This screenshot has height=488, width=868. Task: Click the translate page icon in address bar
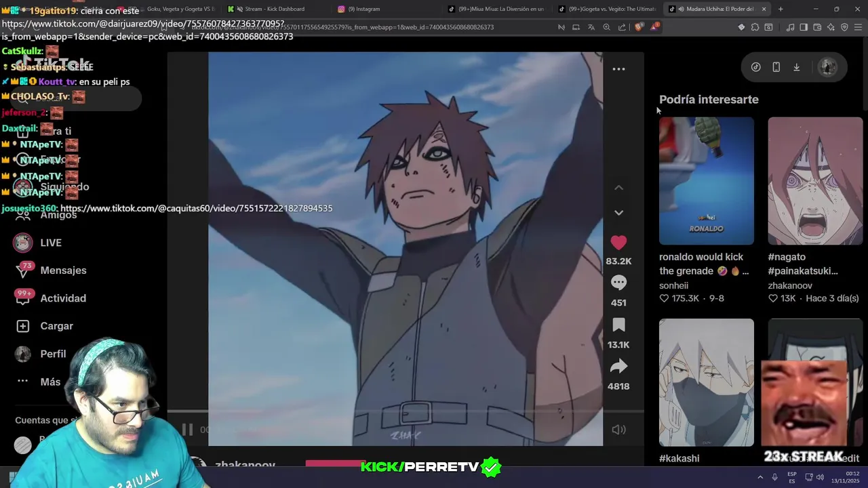coord(591,27)
